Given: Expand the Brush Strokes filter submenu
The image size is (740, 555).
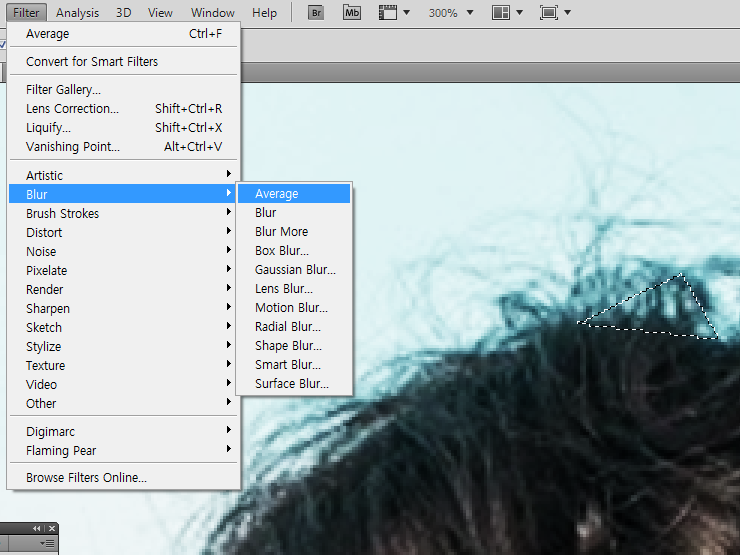Looking at the screenshot, I should 123,213.
